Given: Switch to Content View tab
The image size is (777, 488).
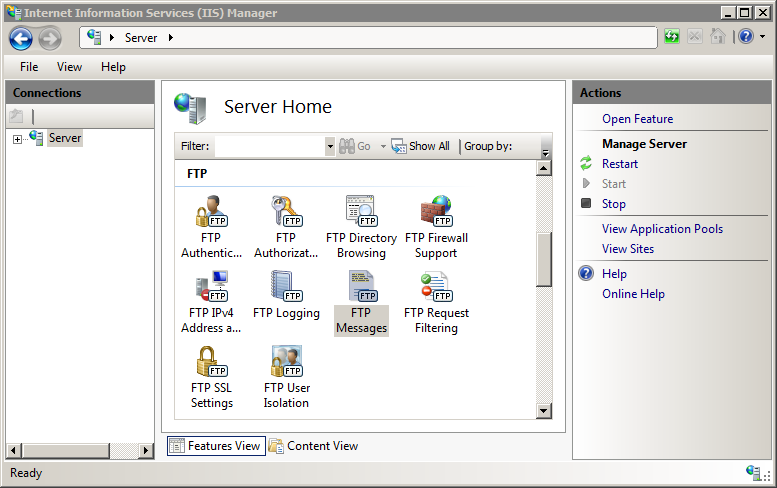Looking at the screenshot, I should 314,446.
